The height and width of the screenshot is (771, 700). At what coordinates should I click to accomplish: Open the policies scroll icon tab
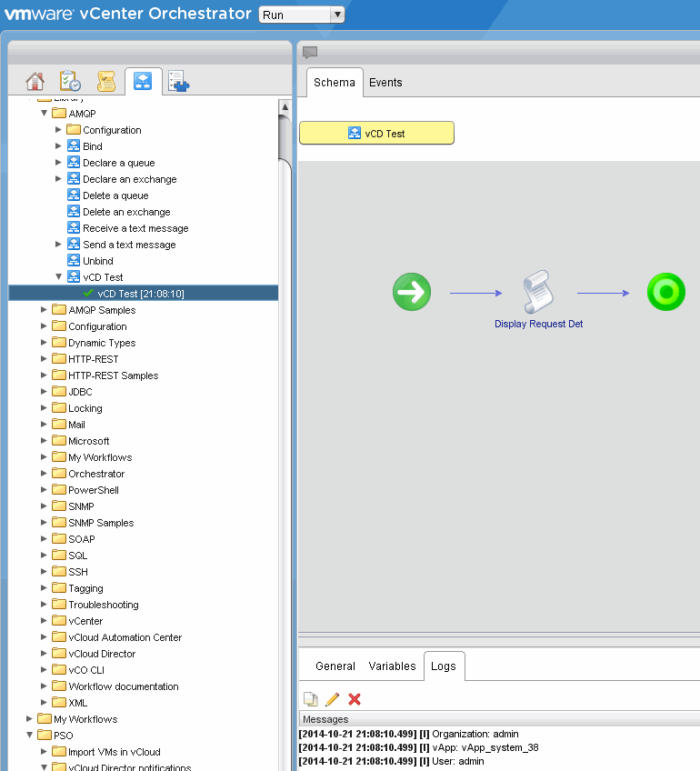106,82
